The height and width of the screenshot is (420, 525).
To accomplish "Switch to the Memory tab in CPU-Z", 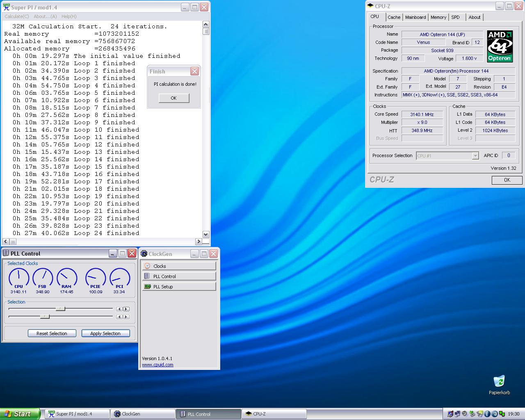I will [438, 17].
